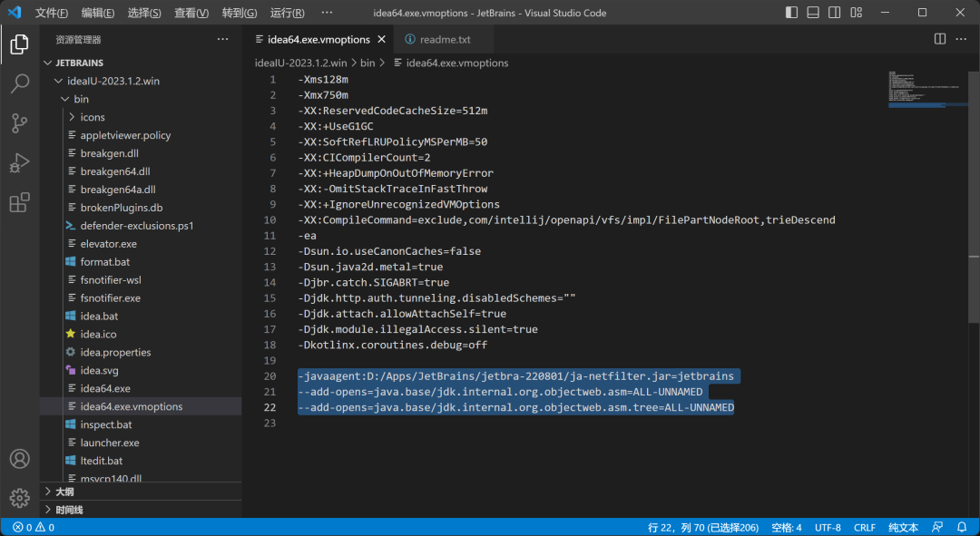Change indentation via 空格: 4

tap(786, 527)
